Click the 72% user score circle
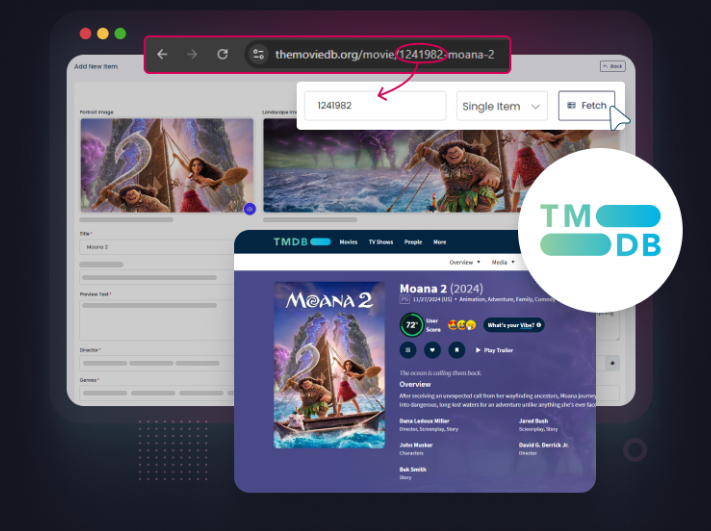Image resolution: width=711 pixels, height=531 pixels. (x=411, y=325)
